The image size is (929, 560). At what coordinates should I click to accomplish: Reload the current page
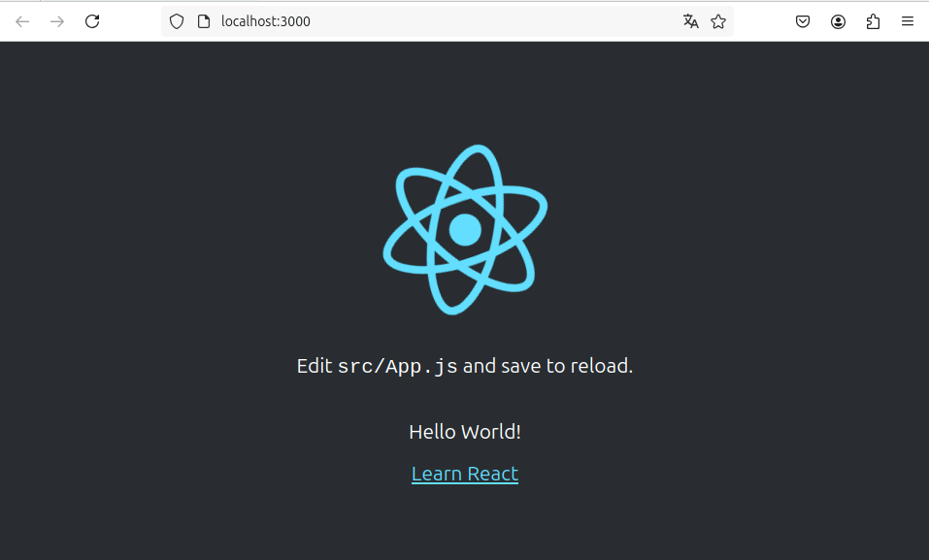pos(92,22)
